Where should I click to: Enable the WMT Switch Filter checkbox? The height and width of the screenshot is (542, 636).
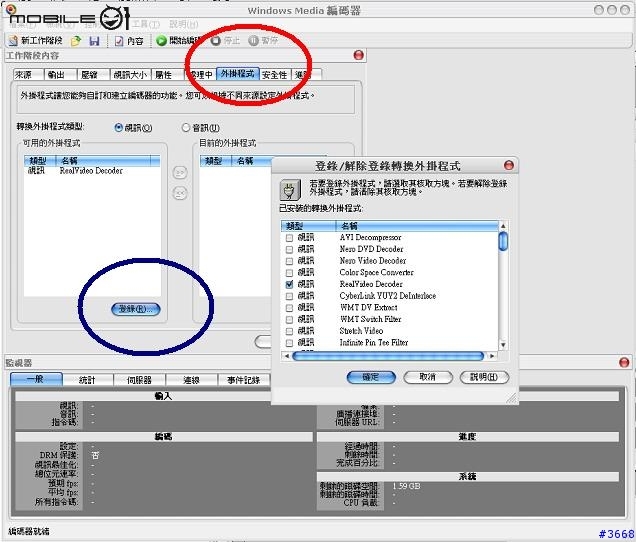[x=289, y=320]
